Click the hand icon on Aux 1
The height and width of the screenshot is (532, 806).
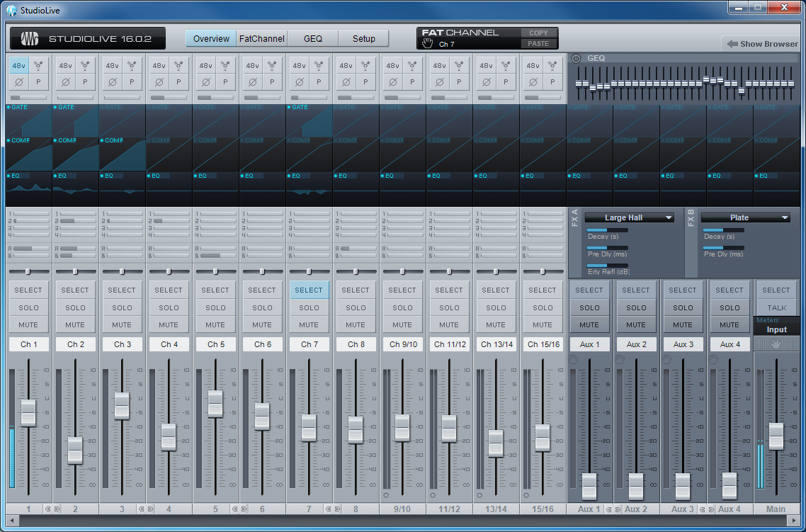pyautogui.click(x=573, y=358)
